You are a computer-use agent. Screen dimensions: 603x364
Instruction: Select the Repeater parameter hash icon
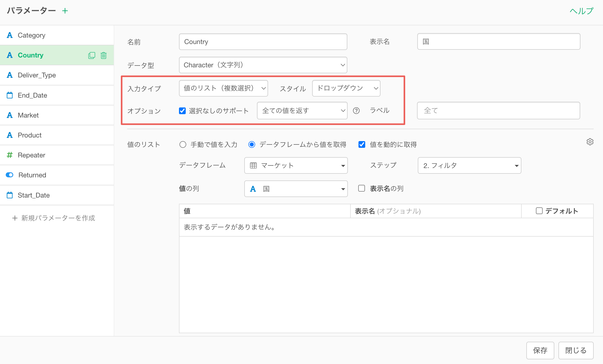(x=10, y=155)
